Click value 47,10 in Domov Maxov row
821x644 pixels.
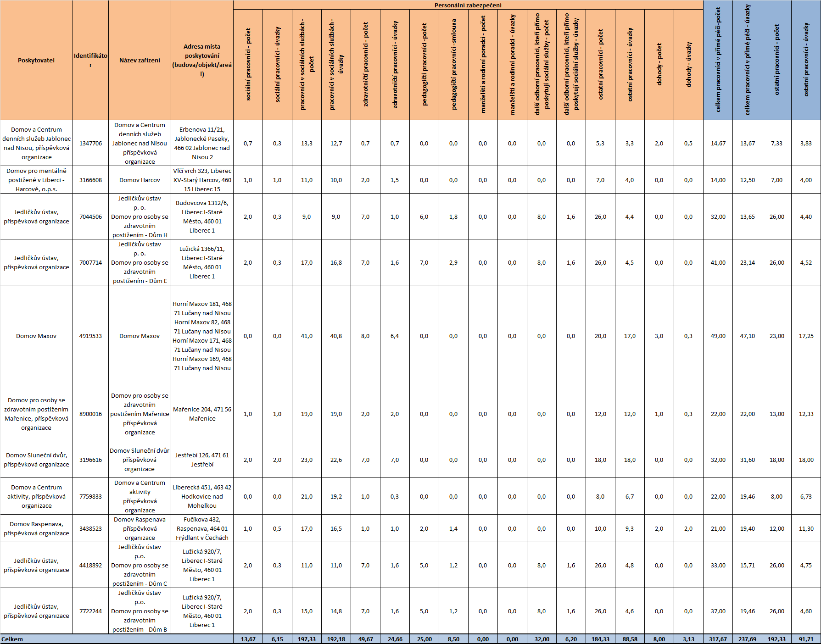pos(747,336)
